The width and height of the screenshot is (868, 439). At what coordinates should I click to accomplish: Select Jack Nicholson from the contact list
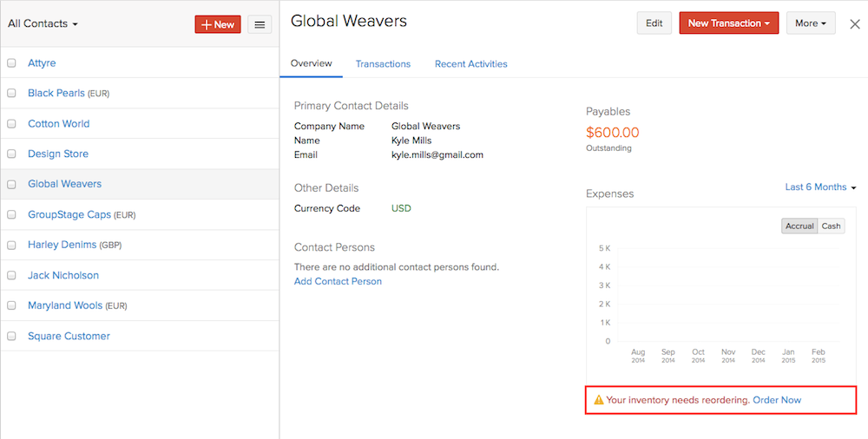tap(63, 275)
